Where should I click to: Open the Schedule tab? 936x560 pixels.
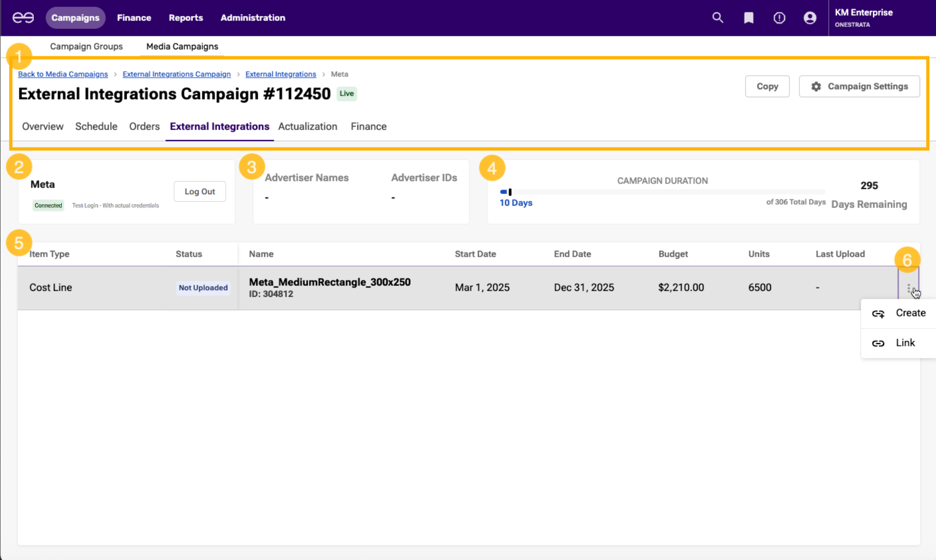[x=96, y=127]
